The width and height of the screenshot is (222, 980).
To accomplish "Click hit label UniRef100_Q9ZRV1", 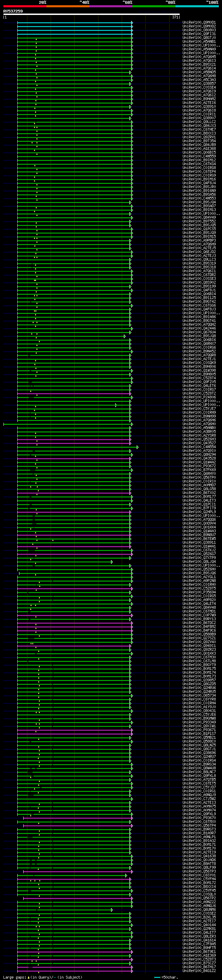I will [x=199, y=137].
